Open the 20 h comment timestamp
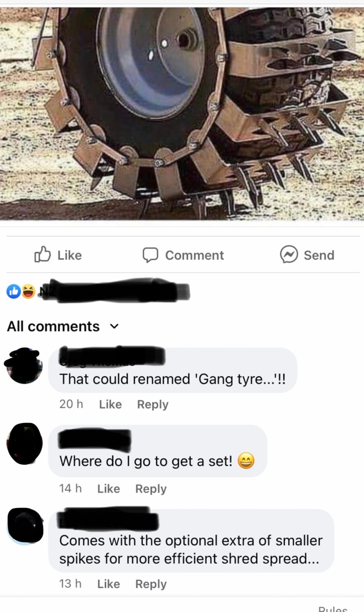 tap(71, 404)
